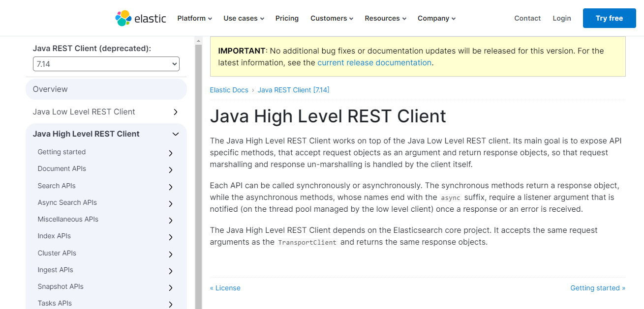Open Index APIs in sidebar
The image size is (644, 309).
tap(54, 236)
